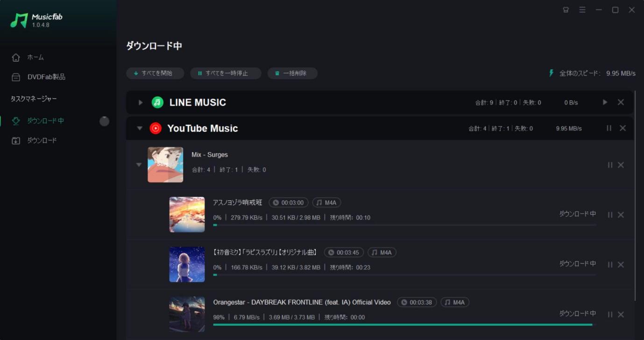The width and height of the screenshot is (644, 340).
Task: Click the M4A badge of ラピスラズリ track
Action: click(382, 253)
